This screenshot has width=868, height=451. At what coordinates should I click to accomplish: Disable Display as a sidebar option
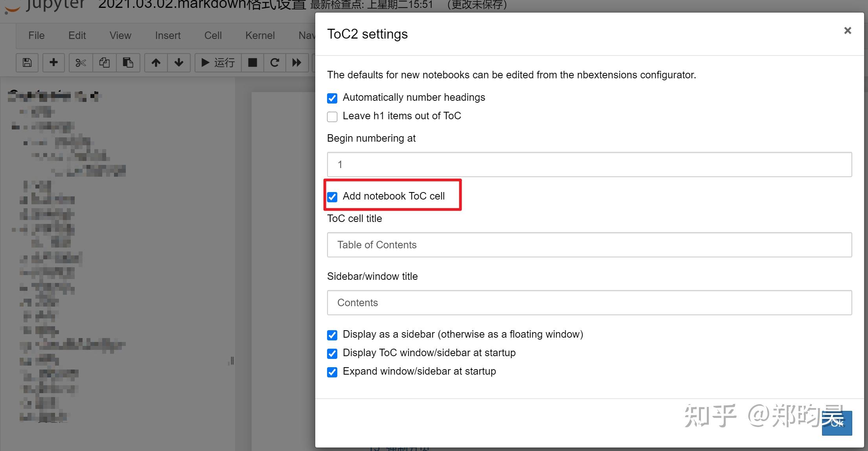coord(332,335)
